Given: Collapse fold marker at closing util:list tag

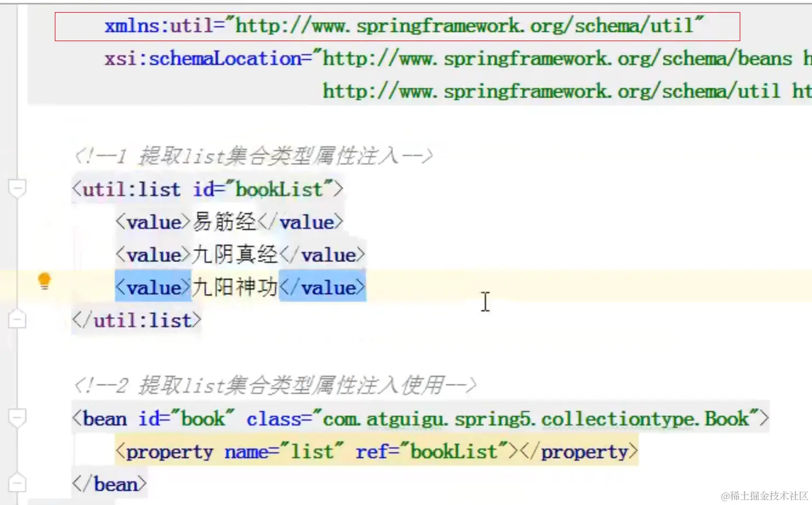Looking at the screenshot, I should pos(18,319).
